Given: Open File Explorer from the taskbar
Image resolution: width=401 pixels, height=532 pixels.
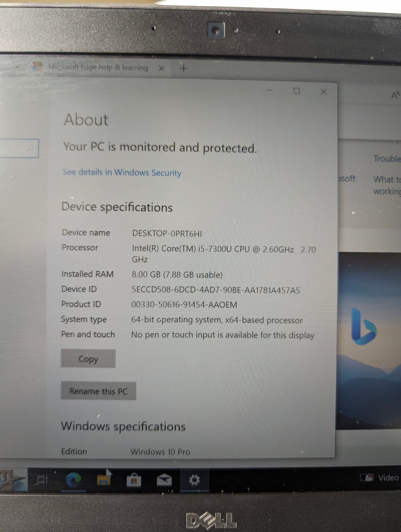Looking at the screenshot, I should pos(104,480).
